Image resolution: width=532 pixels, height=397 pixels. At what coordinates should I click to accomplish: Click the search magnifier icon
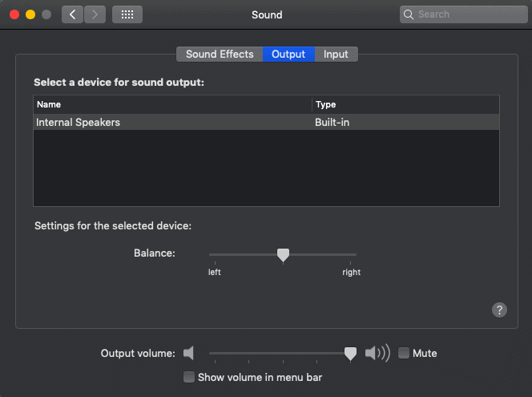(409, 14)
